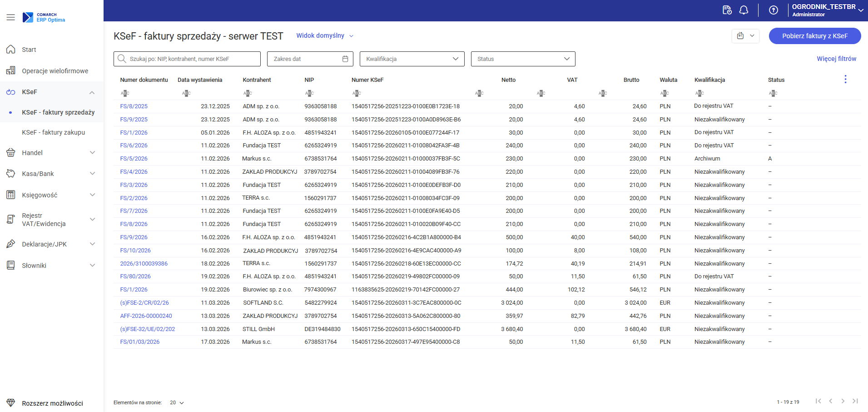Click the Comarch ERP Optima logo

44,17
